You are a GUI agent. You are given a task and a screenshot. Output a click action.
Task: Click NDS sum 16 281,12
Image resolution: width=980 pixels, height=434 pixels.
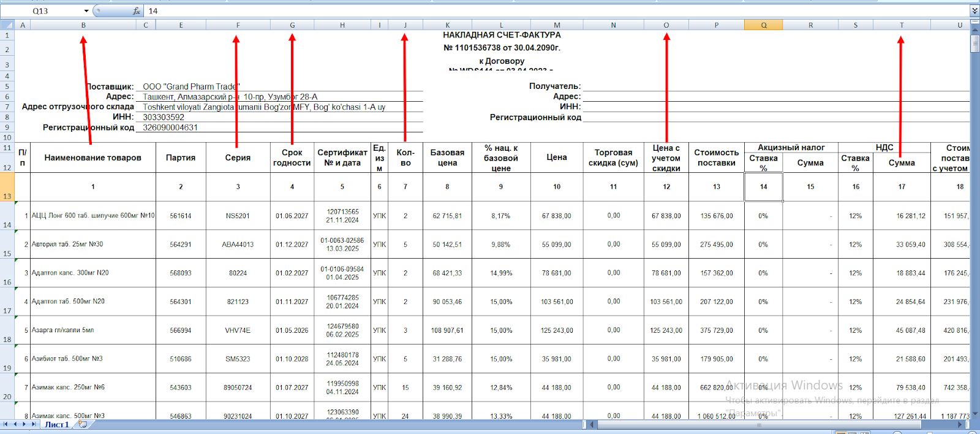(902, 216)
